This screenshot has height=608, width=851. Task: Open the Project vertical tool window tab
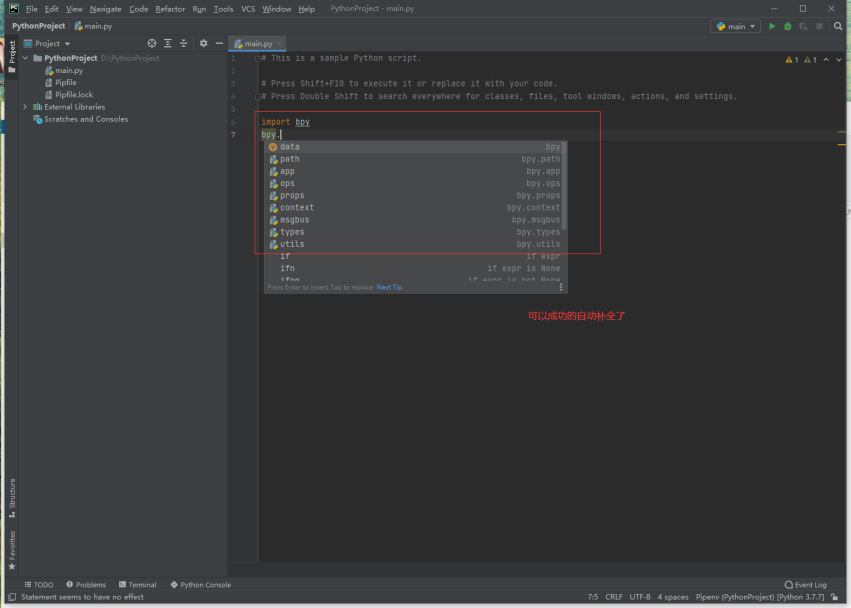click(x=12, y=56)
